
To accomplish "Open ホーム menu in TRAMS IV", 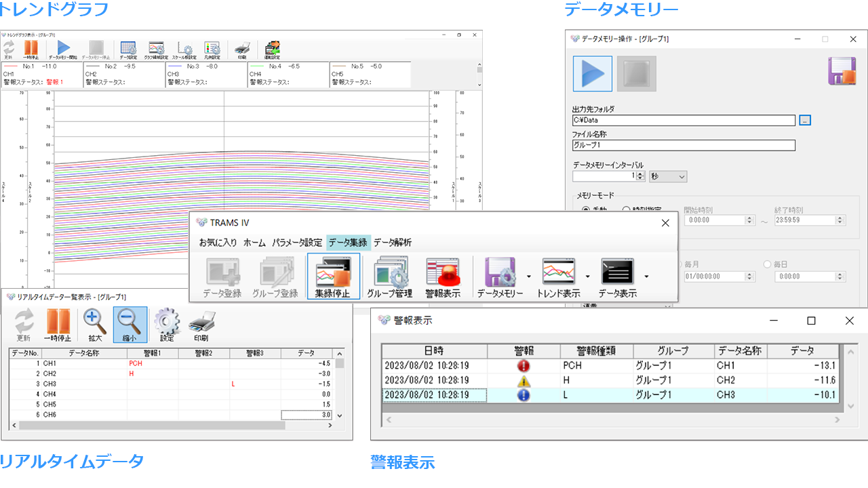I will tap(255, 243).
